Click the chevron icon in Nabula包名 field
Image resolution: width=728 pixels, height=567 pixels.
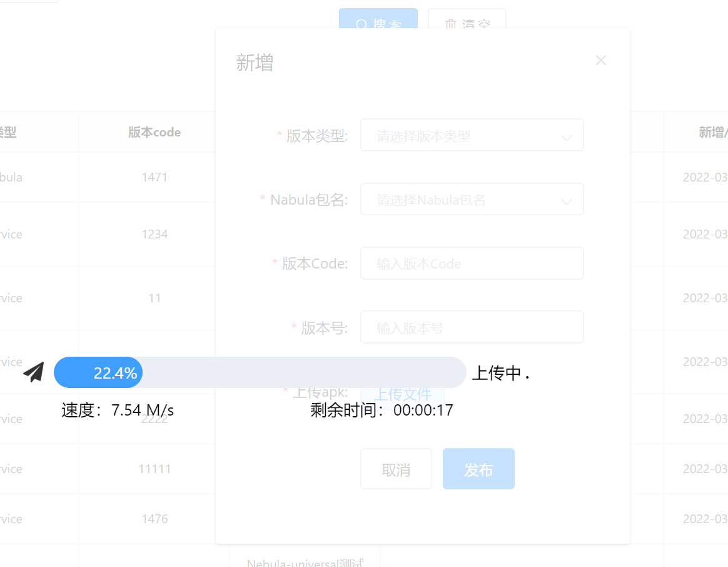pos(567,199)
